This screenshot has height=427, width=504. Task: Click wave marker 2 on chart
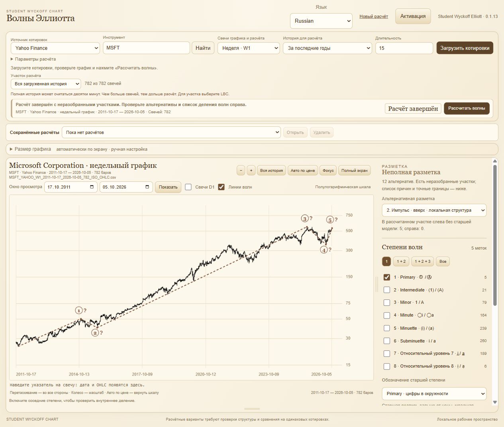tap(95, 333)
